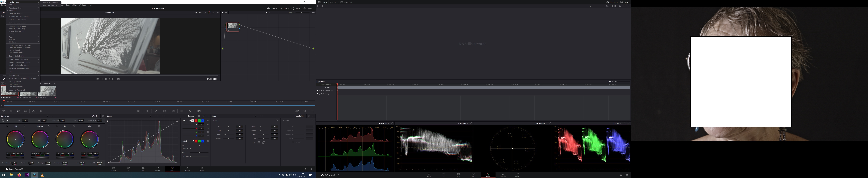Viewport: 868px width, 178px height.
Task: Open the RGB Mixer palette icon
Action: click(x=33, y=111)
